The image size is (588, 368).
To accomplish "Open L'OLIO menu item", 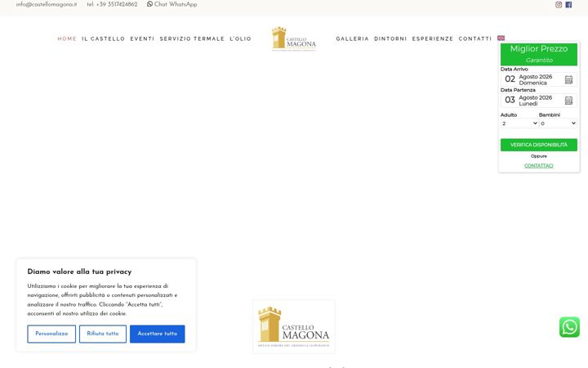I will coord(240,38).
